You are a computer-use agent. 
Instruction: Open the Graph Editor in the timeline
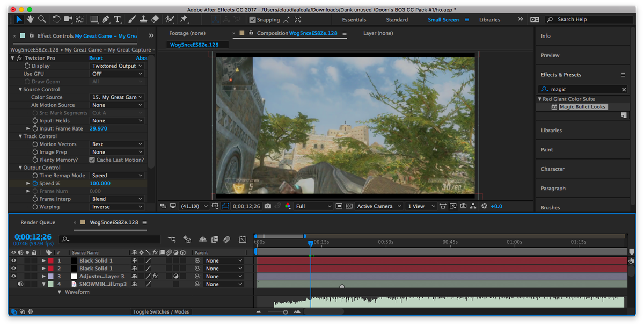coord(243,240)
